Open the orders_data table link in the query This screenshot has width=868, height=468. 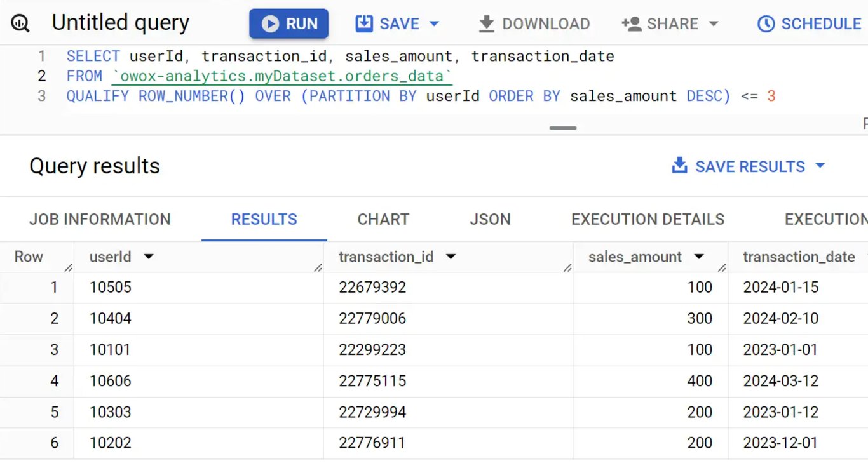(x=281, y=76)
